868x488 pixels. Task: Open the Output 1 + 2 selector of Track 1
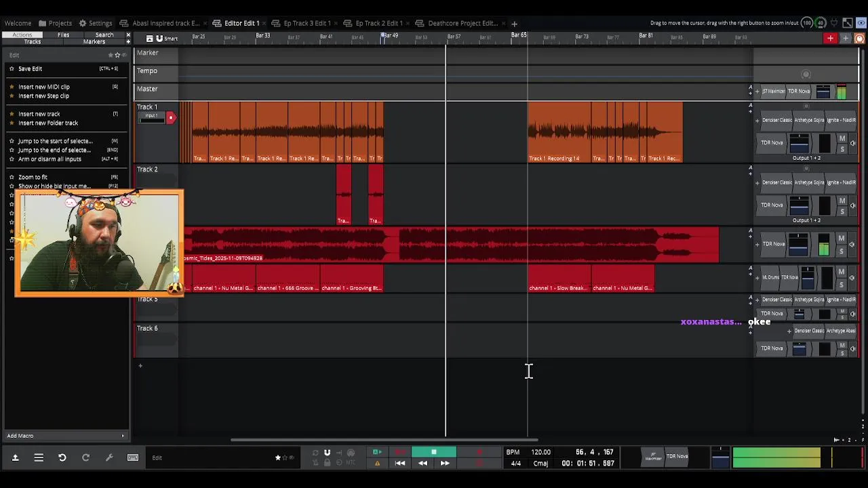coord(806,158)
